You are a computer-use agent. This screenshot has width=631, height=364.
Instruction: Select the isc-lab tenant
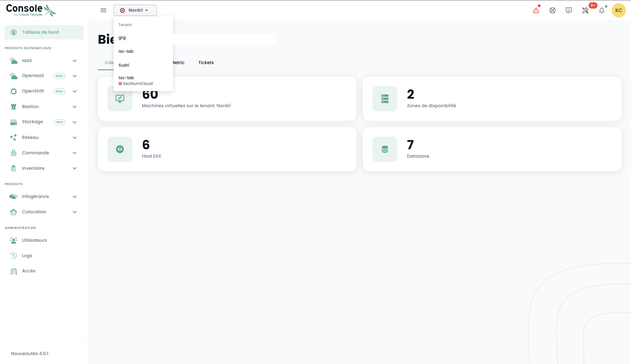pyautogui.click(x=126, y=51)
